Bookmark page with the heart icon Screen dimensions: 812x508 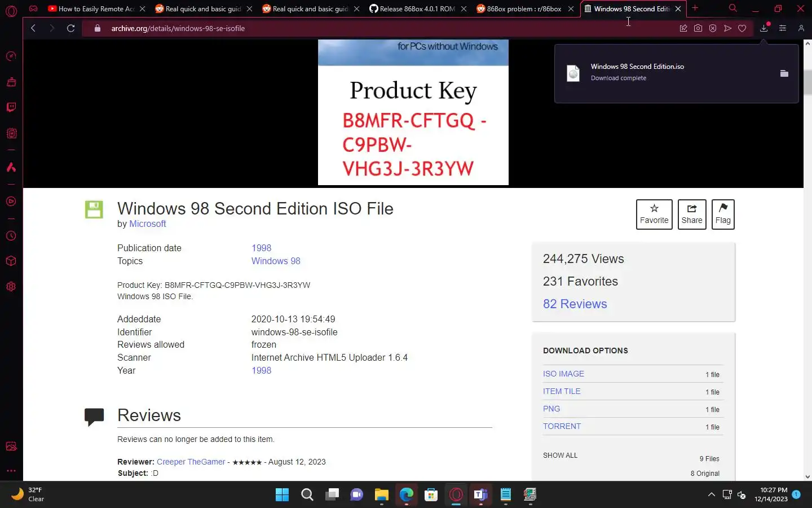coord(742,28)
